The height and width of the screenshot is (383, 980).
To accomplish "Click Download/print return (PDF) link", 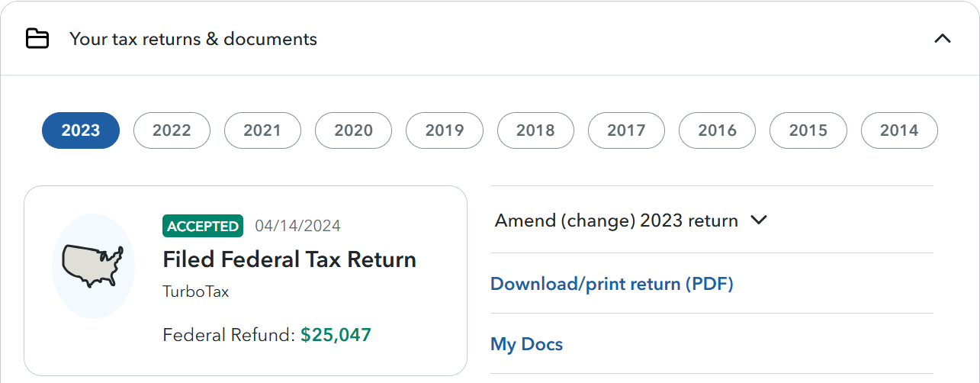I will click(612, 284).
